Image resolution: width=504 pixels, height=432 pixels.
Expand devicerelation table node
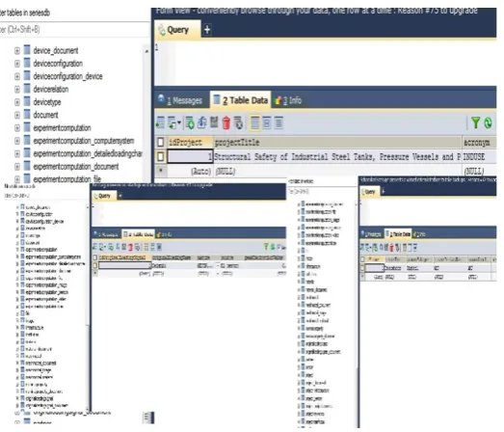click(17, 89)
